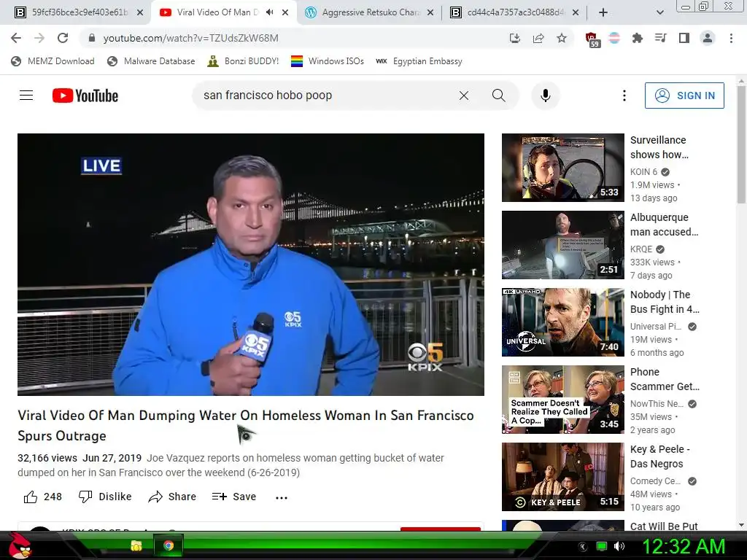The height and width of the screenshot is (560, 747).
Task: Switch to the cd44c4a7357ac3c0488d4 tab
Action: [508, 12]
